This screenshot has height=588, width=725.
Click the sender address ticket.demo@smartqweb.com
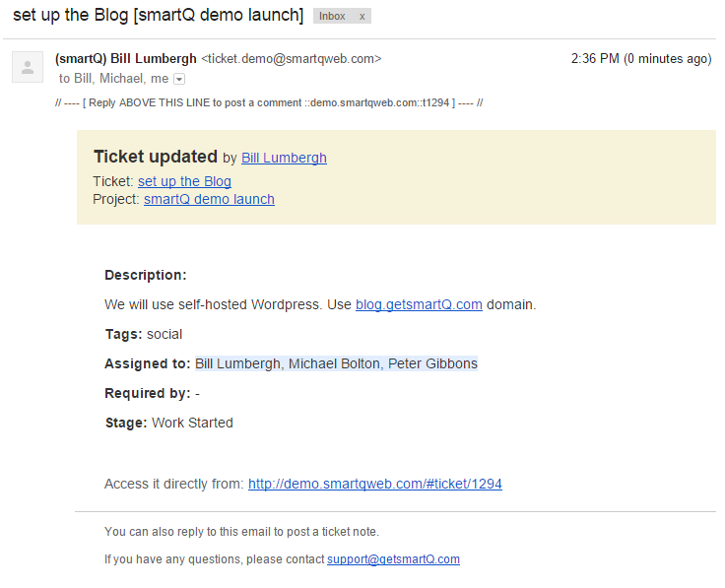[291, 59]
